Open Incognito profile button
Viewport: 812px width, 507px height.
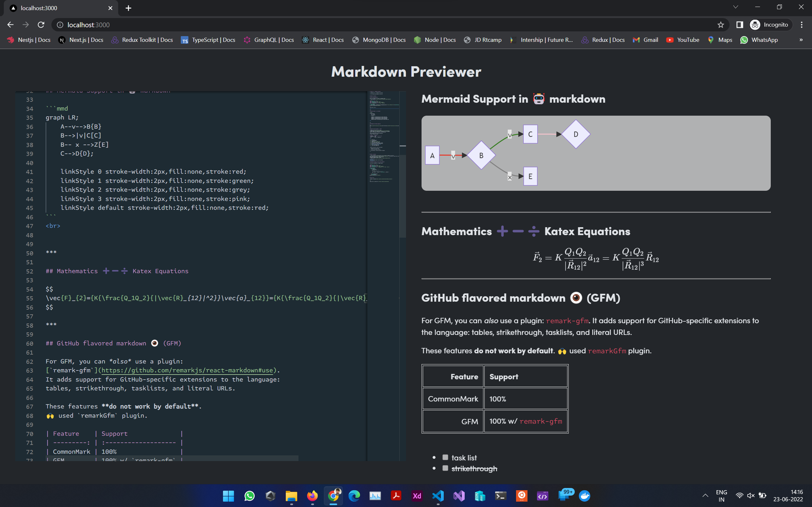771,25
